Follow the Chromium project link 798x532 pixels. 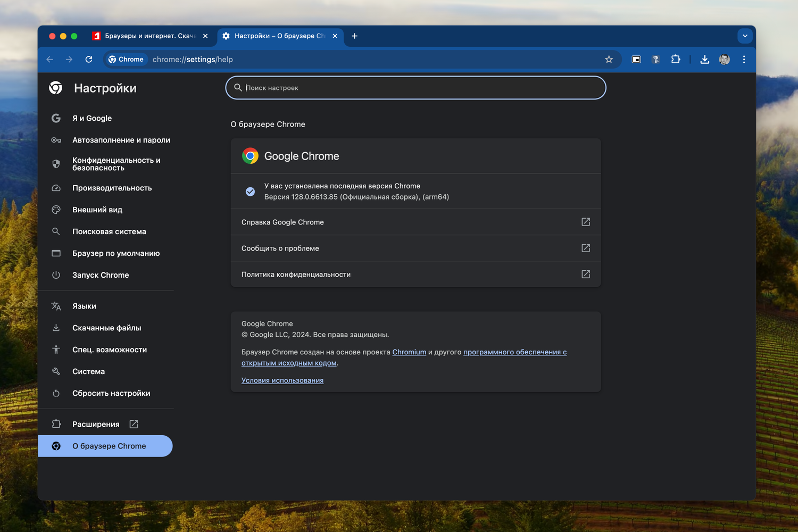(409, 352)
